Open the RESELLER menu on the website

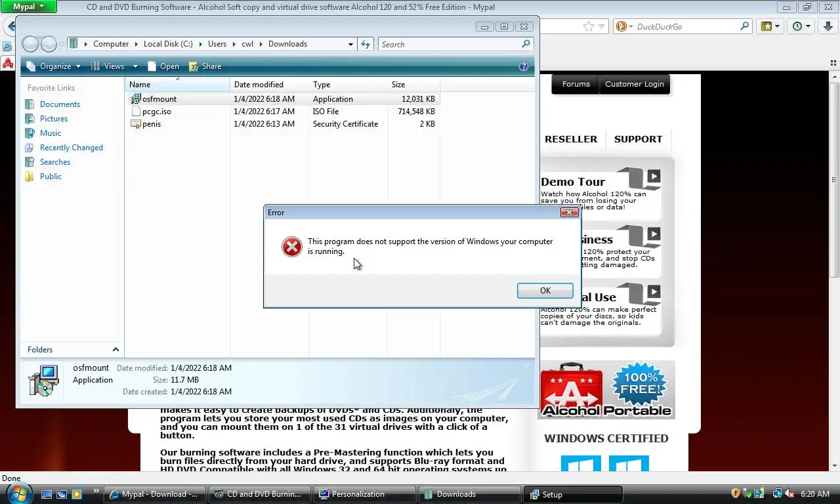(571, 139)
